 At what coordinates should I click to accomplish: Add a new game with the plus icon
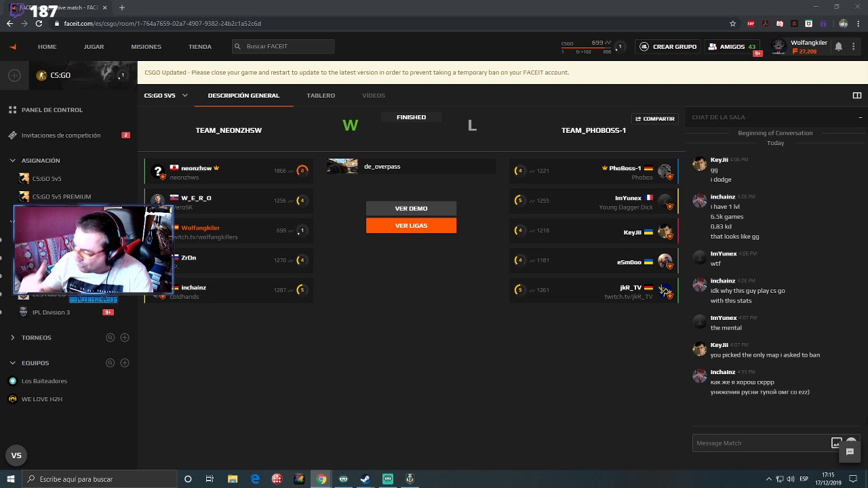pos(14,75)
